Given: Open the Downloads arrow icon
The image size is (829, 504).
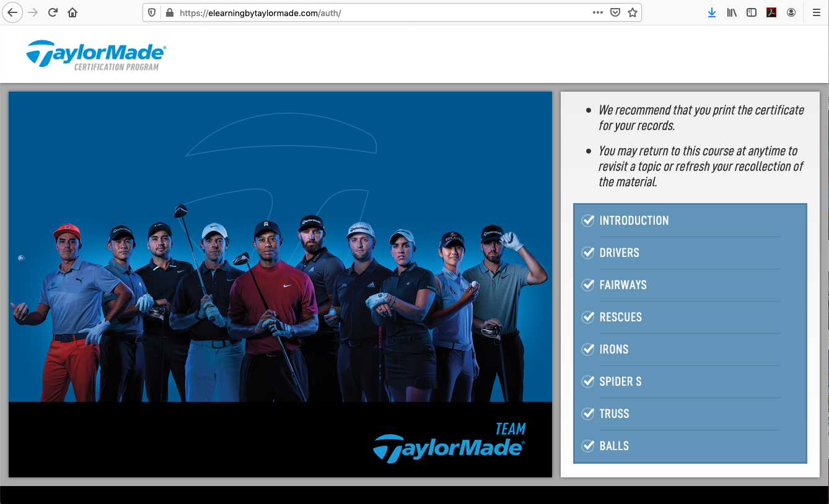Looking at the screenshot, I should 712,12.
